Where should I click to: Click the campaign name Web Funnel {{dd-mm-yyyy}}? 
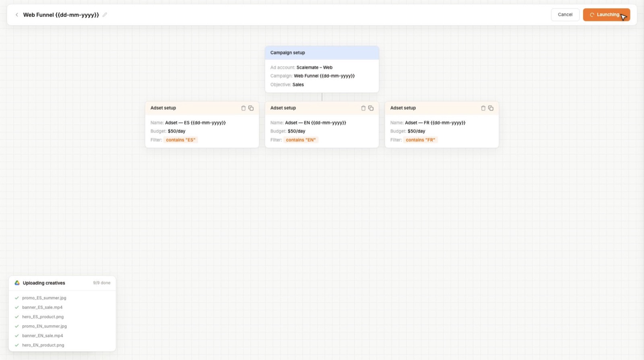[x=324, y=76]
